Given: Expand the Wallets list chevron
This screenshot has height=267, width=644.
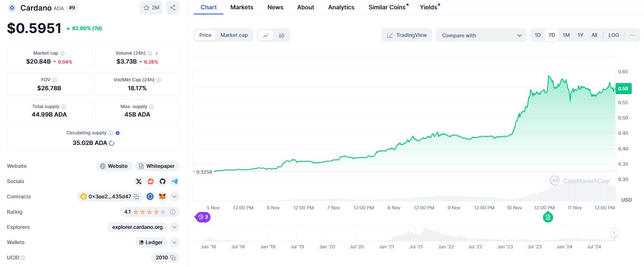Looking at the screenshot, I should (174, 242).
